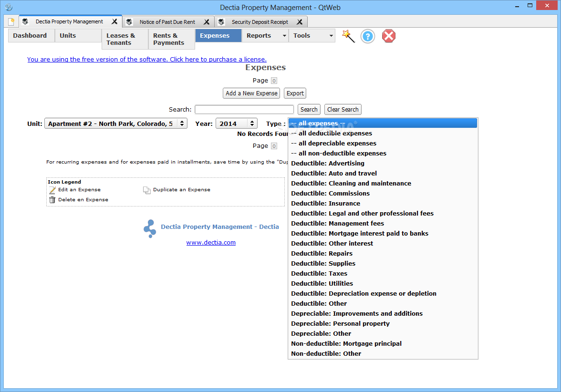Choose 'Deductible: Cleaning and maintenance' option

click(383, 183)
